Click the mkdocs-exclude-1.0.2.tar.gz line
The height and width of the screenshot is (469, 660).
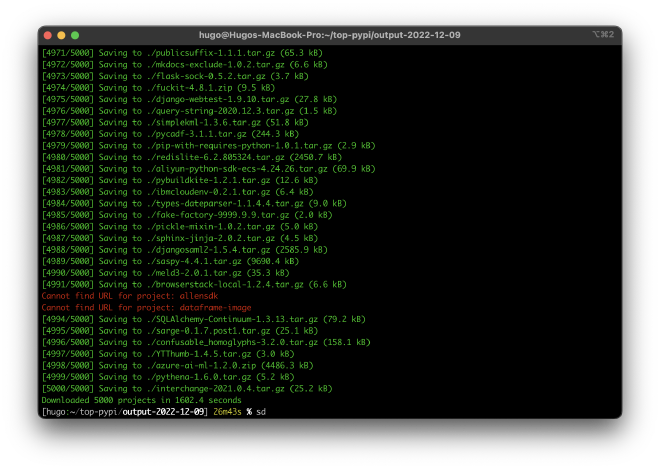tap(184, 64)
